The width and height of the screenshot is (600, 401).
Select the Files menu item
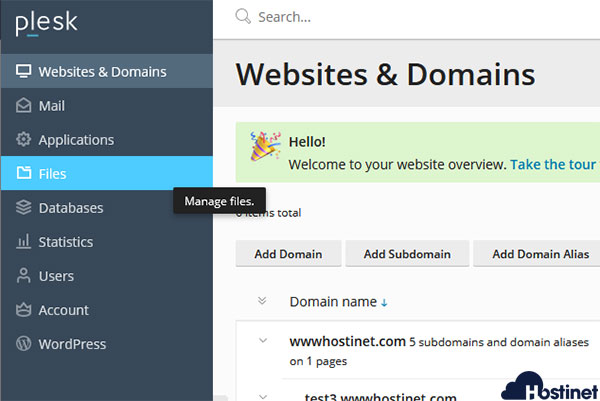click(107, 173)
